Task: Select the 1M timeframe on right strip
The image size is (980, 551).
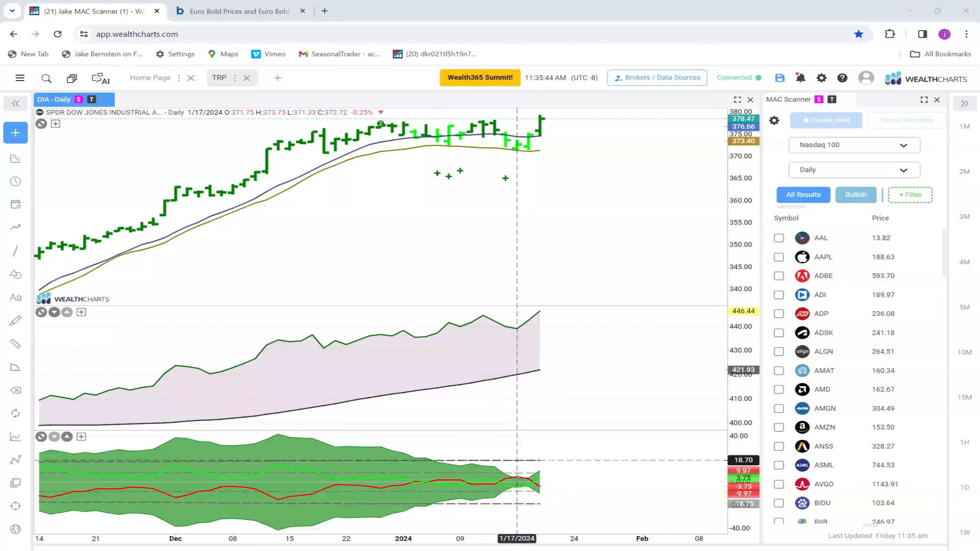Action: tap(964, 127)
